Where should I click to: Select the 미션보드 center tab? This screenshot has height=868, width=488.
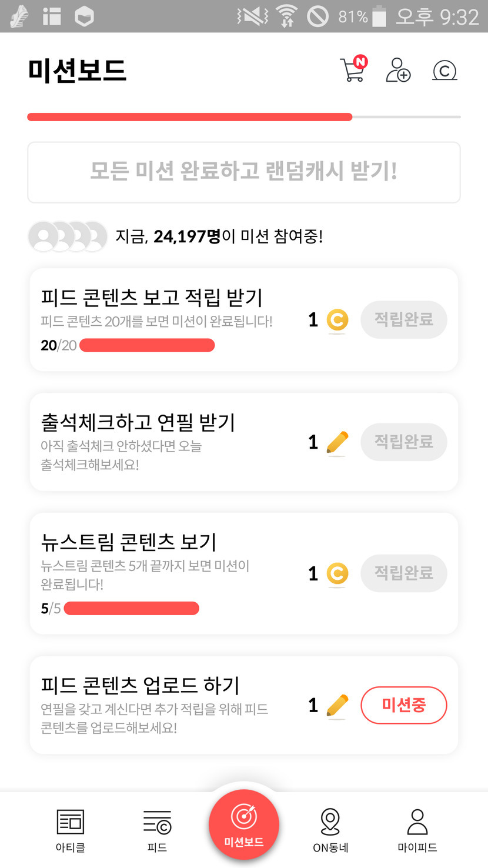[x=243, y=824]
